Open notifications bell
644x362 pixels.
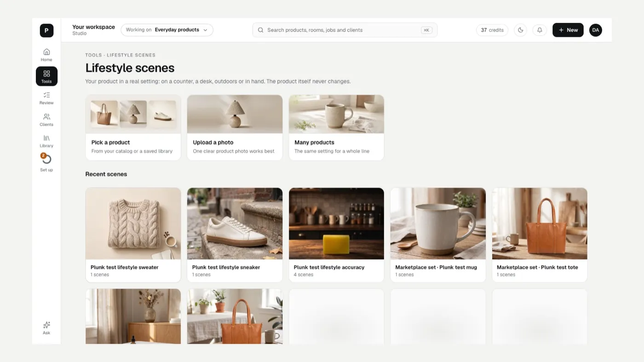(x=540, y=30)
